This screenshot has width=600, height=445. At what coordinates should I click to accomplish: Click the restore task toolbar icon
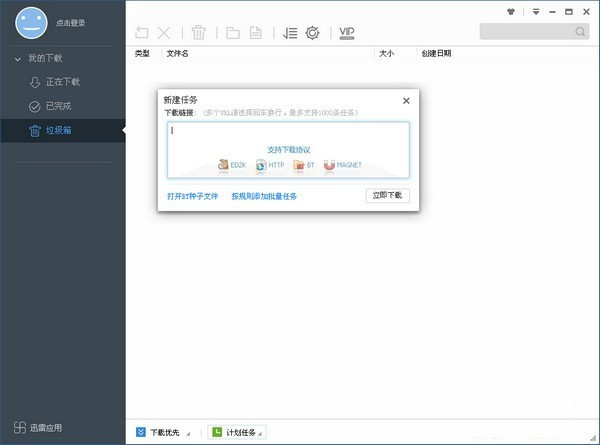tap(142, 33)
